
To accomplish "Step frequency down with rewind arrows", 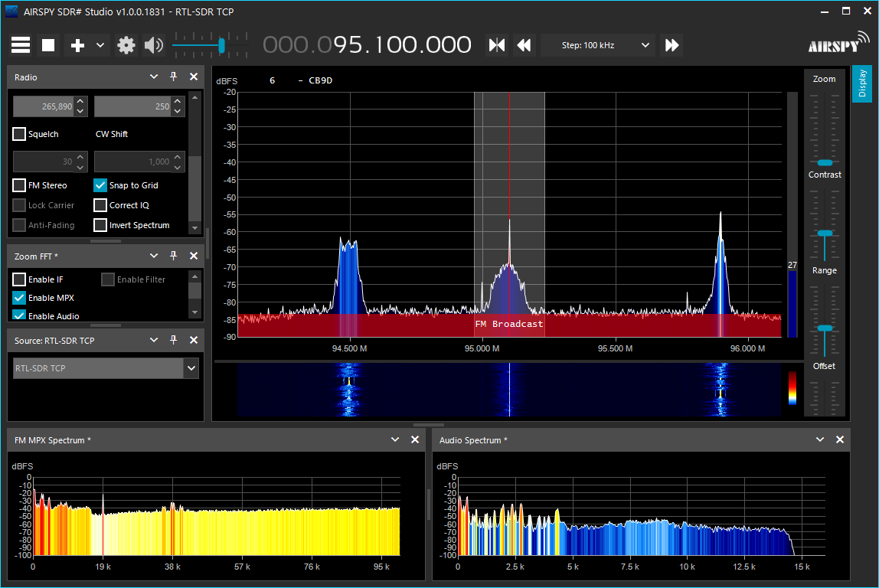I will coord(524,45).
